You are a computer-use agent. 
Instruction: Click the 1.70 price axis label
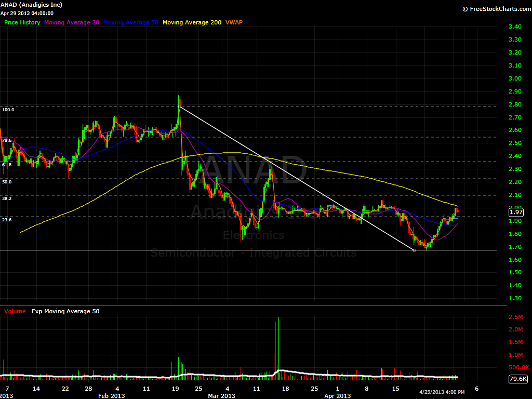click(515, 247)
